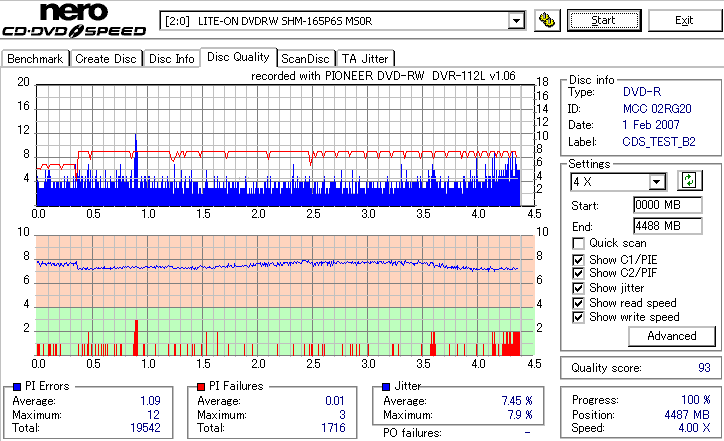Open the Create Disc tab
The image size is (724, 441).
click(106, 59)
